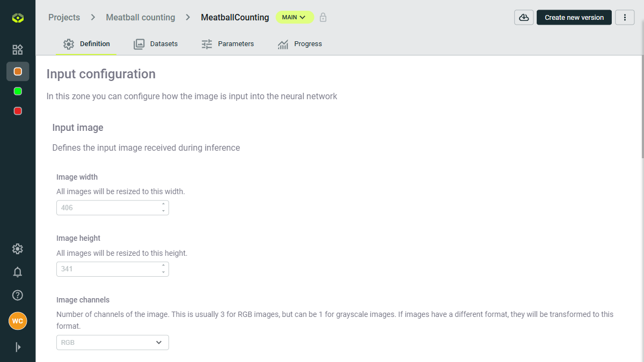
Task: Open the Image channels RGB dropdown
Action: coord(112,342)
